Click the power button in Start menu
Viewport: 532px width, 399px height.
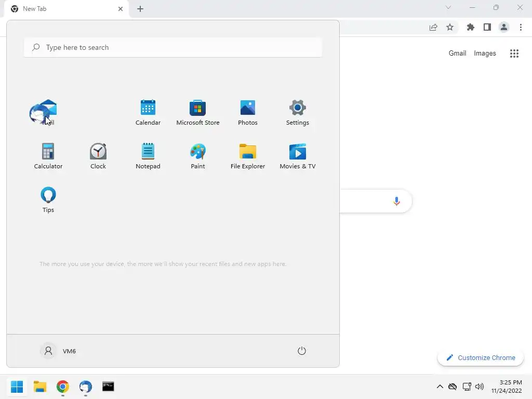(302, 351)
